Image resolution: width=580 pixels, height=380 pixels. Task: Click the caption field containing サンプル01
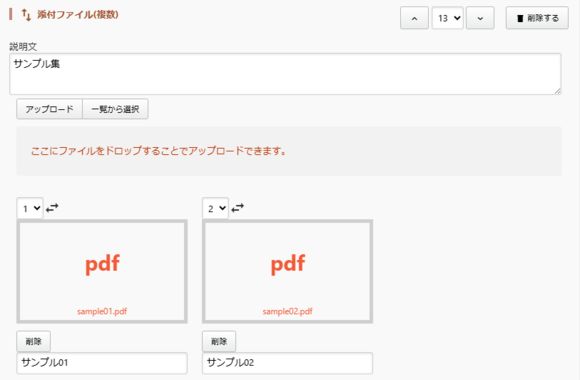[102, 363]
